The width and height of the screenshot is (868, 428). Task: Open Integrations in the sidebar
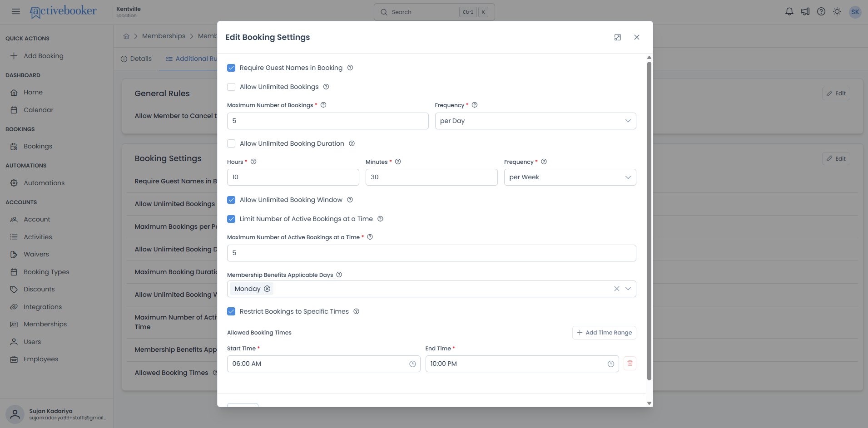click(x=43, y=307)
